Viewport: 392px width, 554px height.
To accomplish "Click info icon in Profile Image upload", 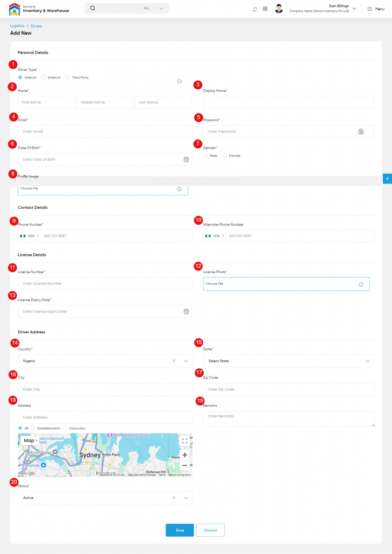I will click(x=180, y=189).
